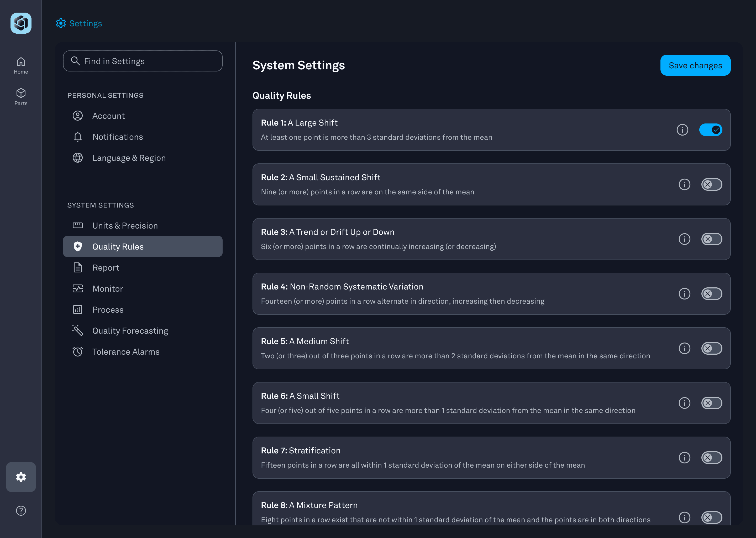Click the Settings breadcrumb link

point(85,24)
